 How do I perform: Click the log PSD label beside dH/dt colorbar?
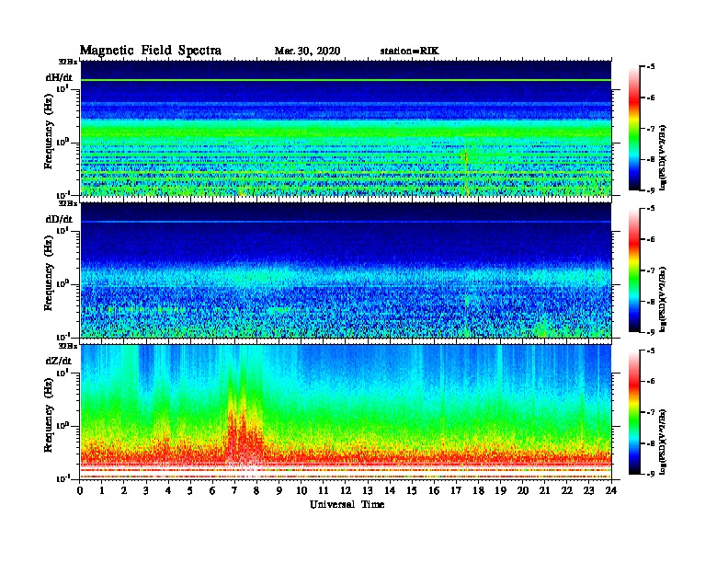point(664,157)
